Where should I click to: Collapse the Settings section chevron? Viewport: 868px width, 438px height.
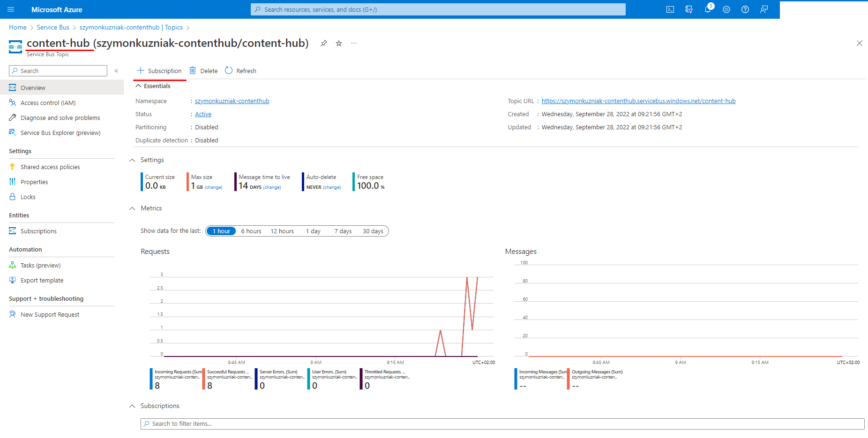point(132,160)
